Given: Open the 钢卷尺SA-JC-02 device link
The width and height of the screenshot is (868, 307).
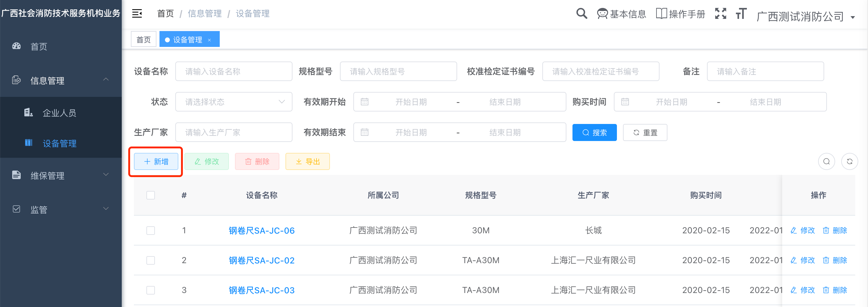Looking at the screenshot, I should [x=261, y=260].
